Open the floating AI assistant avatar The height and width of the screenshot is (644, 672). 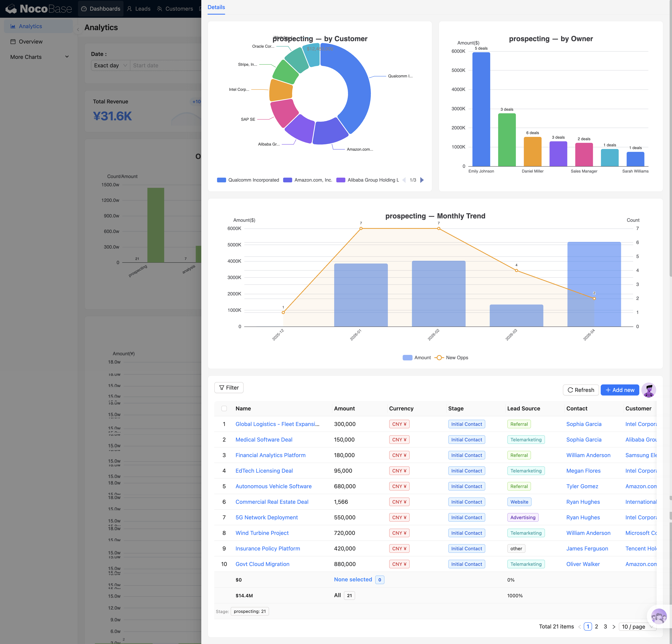point(659,617)
